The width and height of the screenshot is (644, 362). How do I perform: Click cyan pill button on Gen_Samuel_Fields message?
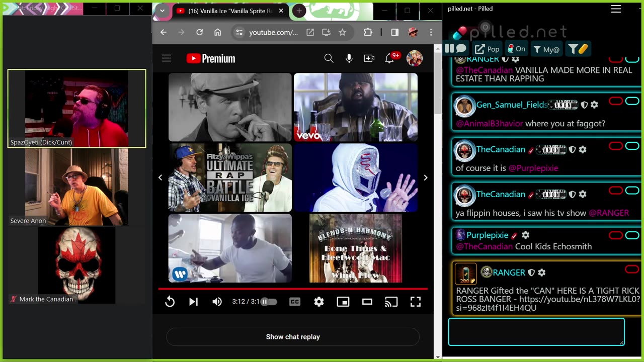point(632,102)
